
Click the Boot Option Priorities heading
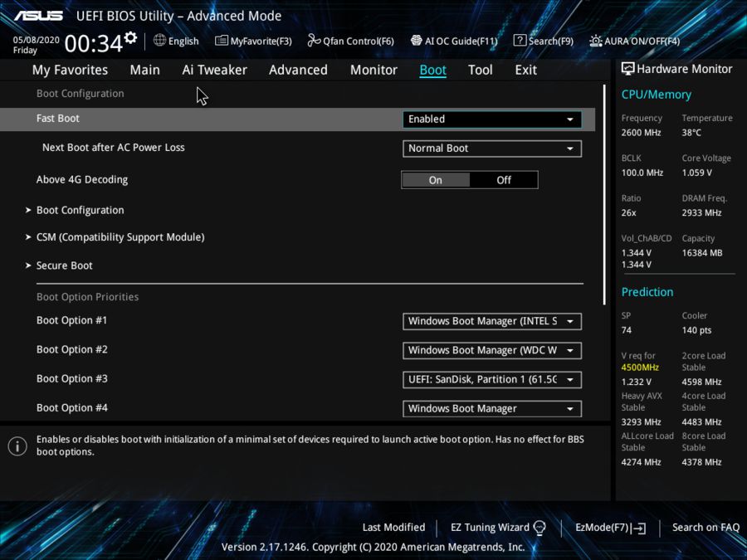point(88,297)
